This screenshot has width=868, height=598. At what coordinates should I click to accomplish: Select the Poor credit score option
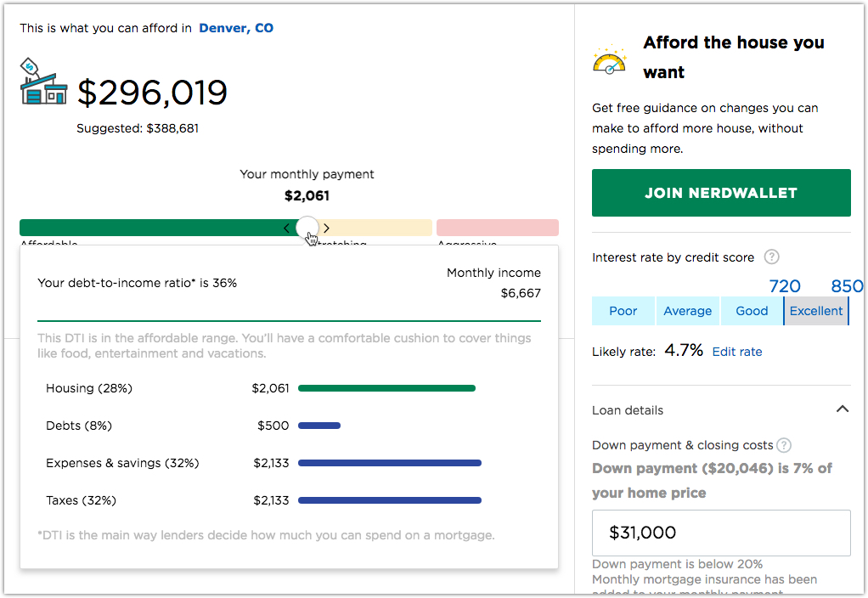coord(623,311)
